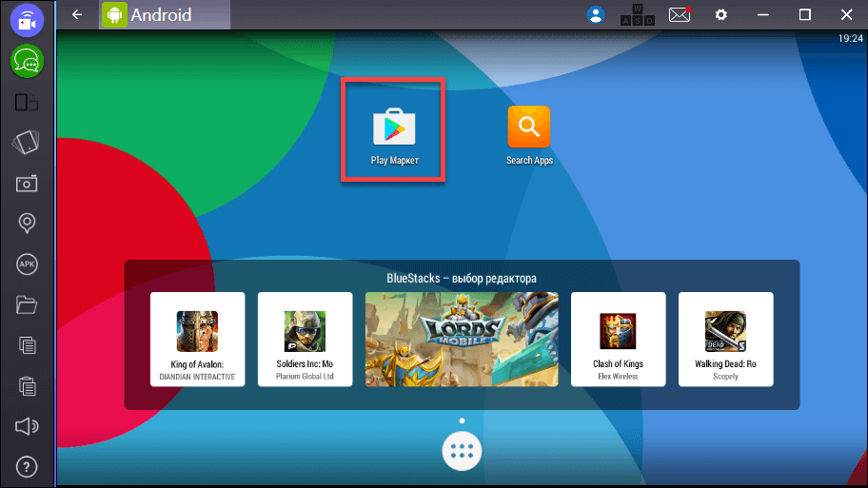Select the Lords Mobile banner
This screenshot has height=488, width=868.
click(x=461, y=340)
